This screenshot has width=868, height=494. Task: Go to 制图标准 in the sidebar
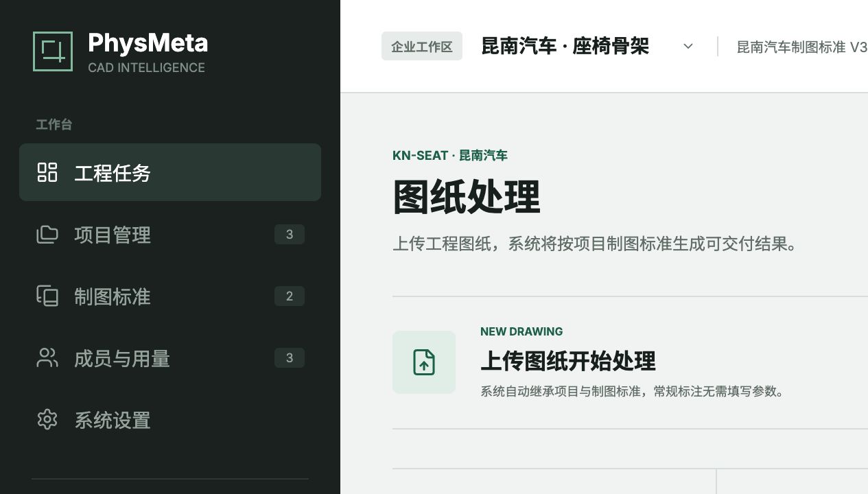click(170, 296)
